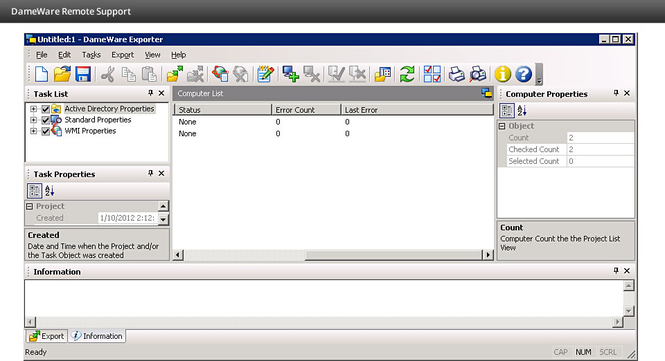Screen dimensions: 665x361
Task: Open the Help menu
Action: [x=179, y=55]
